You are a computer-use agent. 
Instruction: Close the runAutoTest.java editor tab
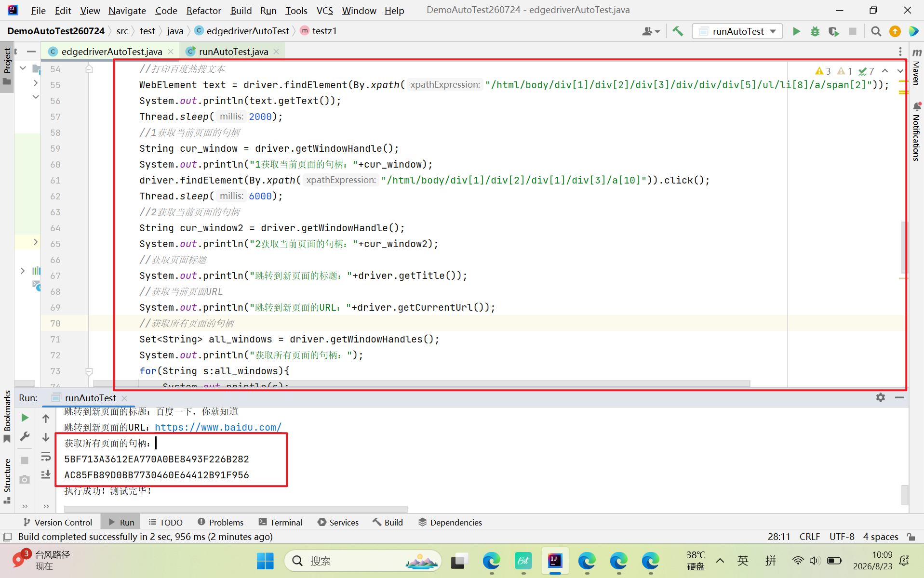[x=276, y=52]
